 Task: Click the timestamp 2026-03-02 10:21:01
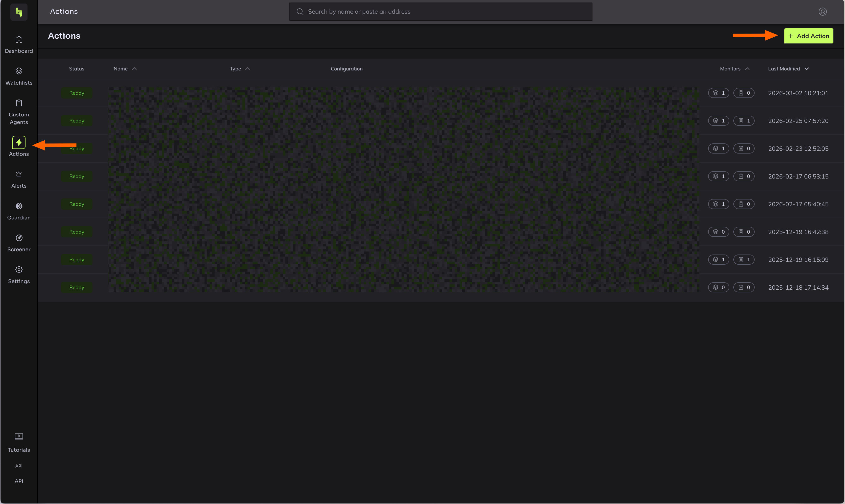pos(798,93)
